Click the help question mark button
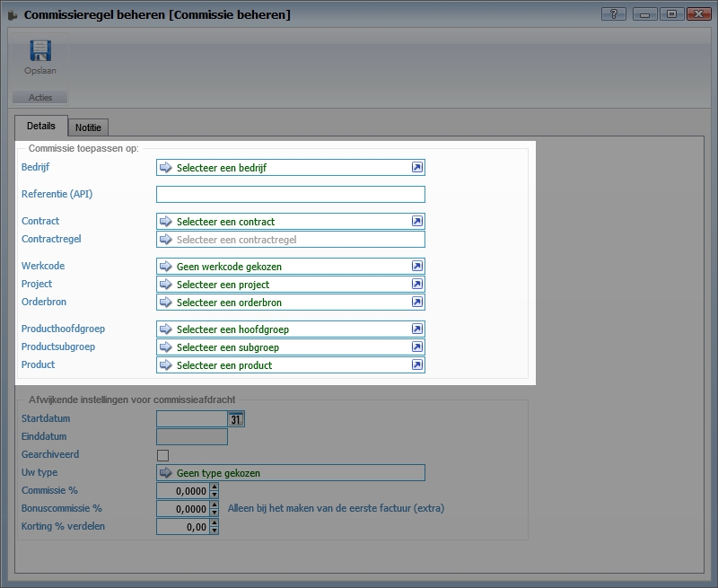Image resolution: width=718 pixels, height=588 pixels. point(614,14)
